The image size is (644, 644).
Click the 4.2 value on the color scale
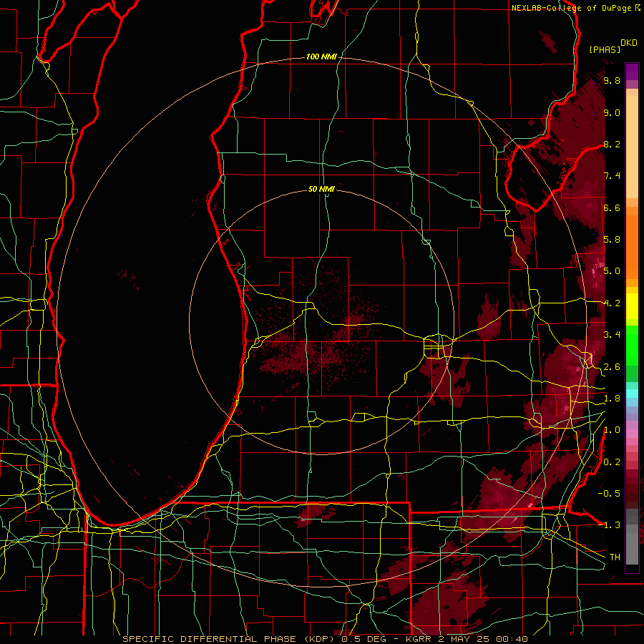coord(612,303)
